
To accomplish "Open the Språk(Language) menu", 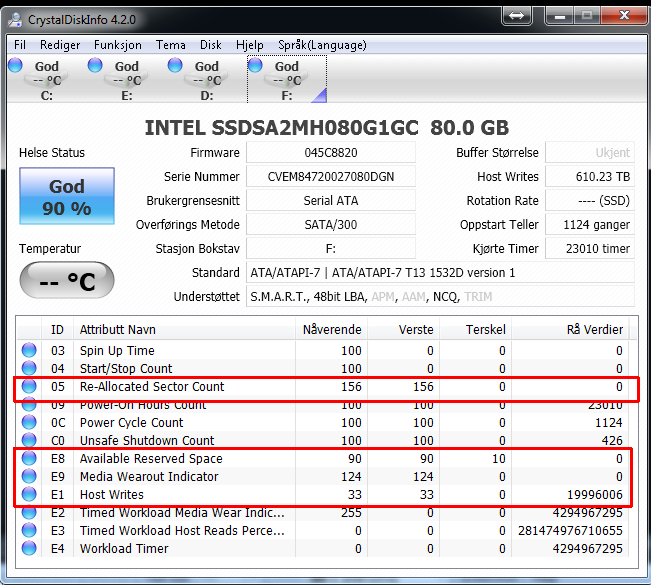I will pyautogui.click(x=322, y=45).
